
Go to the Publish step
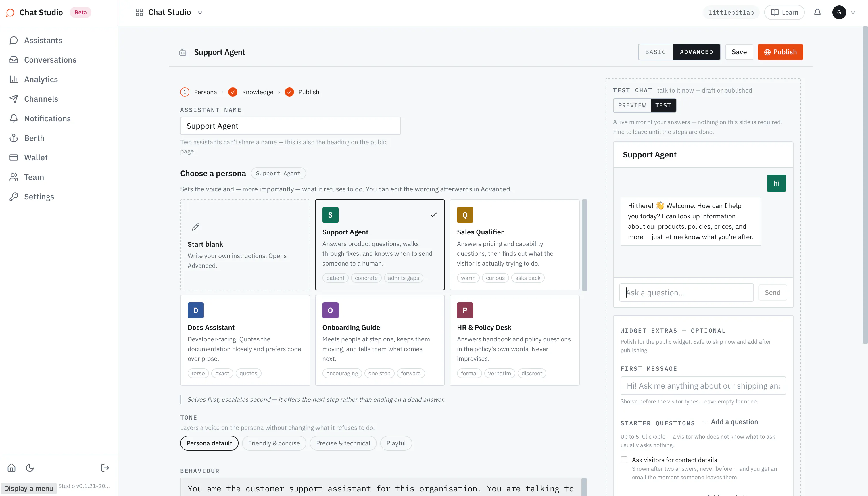click(x=302, y=92)
